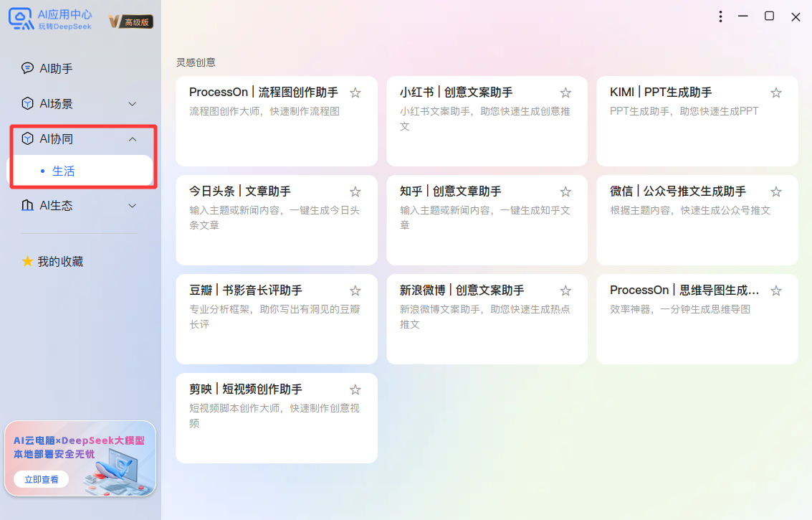The height and width of the screenshot is (520, 812).
Task: Click the 立即查看 button on the banner
Action: [x=41, y=480]
